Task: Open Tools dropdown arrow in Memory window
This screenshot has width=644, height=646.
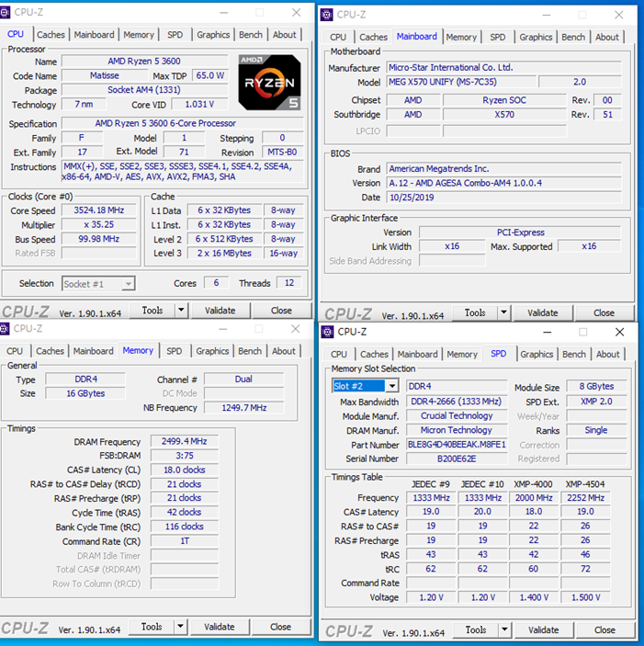Action: tap(180, 627)
